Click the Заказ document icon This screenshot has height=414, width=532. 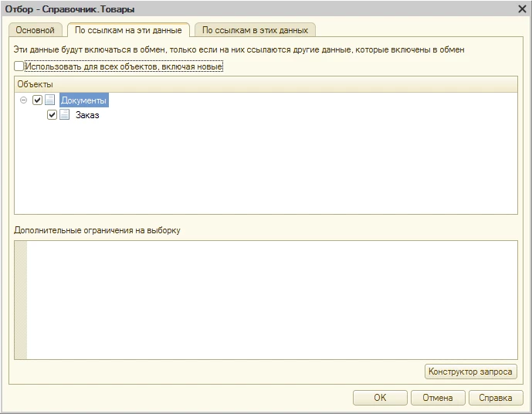point(65,115)
